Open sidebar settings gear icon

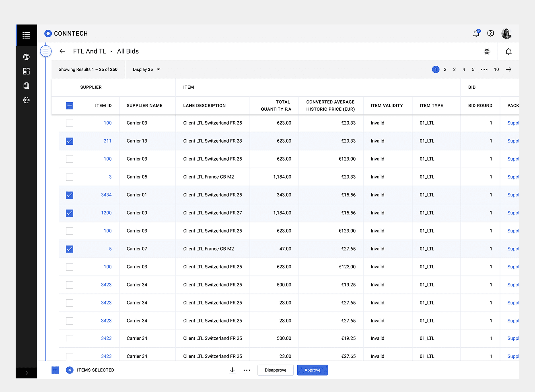point(26,100)
